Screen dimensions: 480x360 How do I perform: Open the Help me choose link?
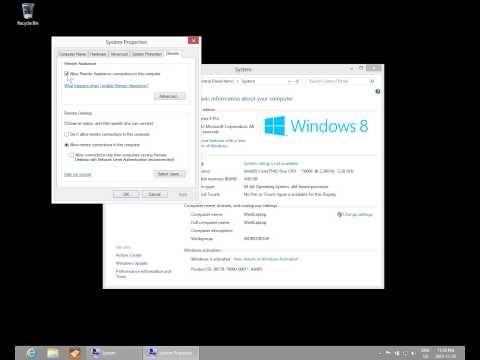[x=77, y=174]
